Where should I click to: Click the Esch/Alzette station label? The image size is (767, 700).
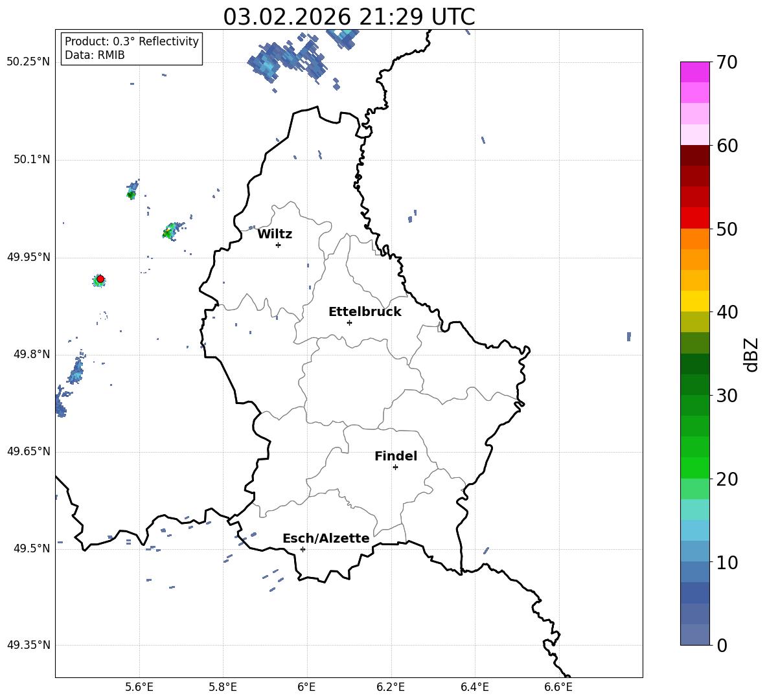coord(326,538)
